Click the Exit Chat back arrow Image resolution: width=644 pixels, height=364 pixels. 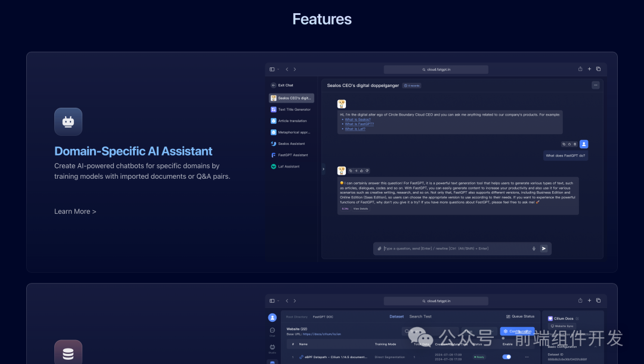(x=274, y=85)
